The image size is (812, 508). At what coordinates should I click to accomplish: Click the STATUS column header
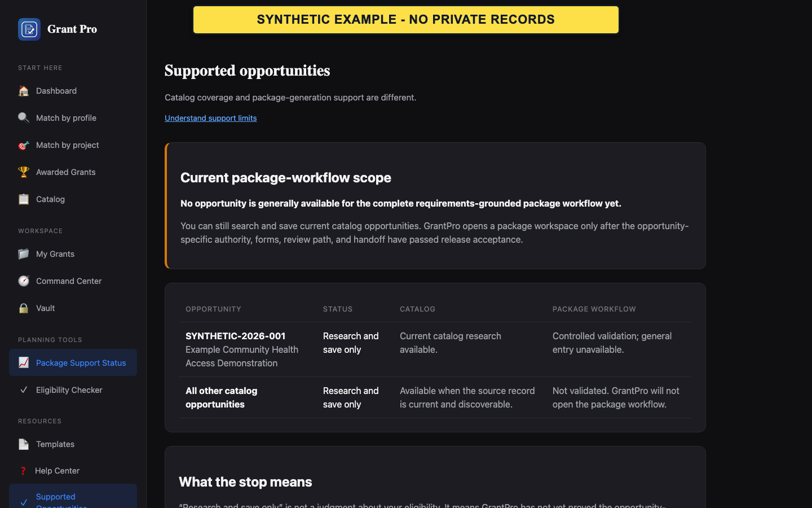click(338, 309)
